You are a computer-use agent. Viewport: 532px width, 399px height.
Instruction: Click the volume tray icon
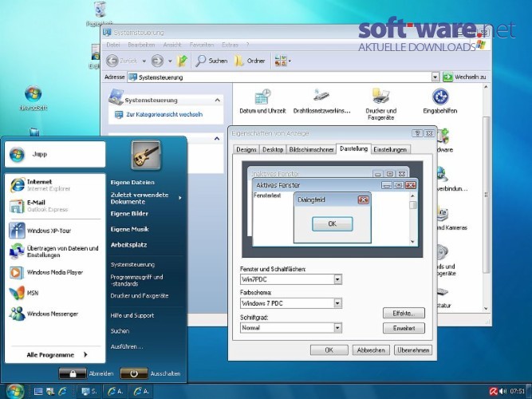[503, 392]
